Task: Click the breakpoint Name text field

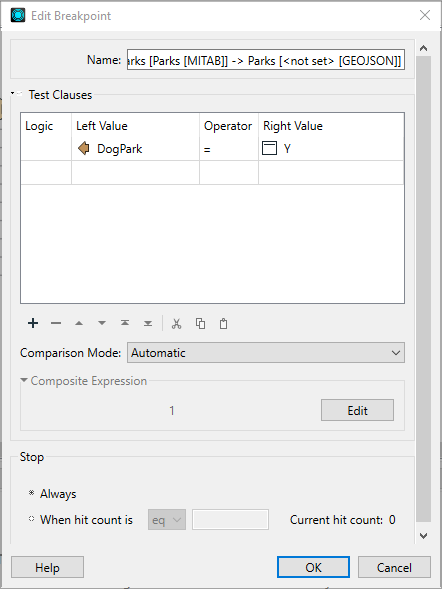Action: click(266, 60)
